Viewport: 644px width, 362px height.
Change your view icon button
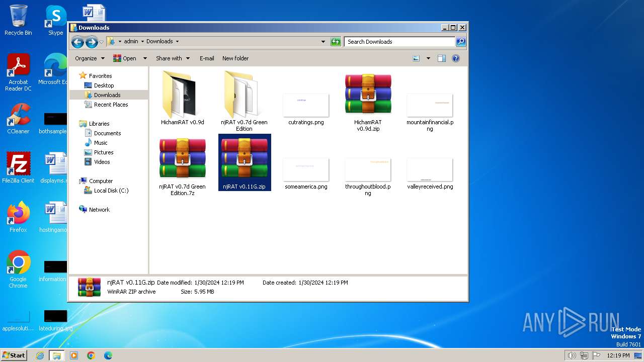pos(416,58)
